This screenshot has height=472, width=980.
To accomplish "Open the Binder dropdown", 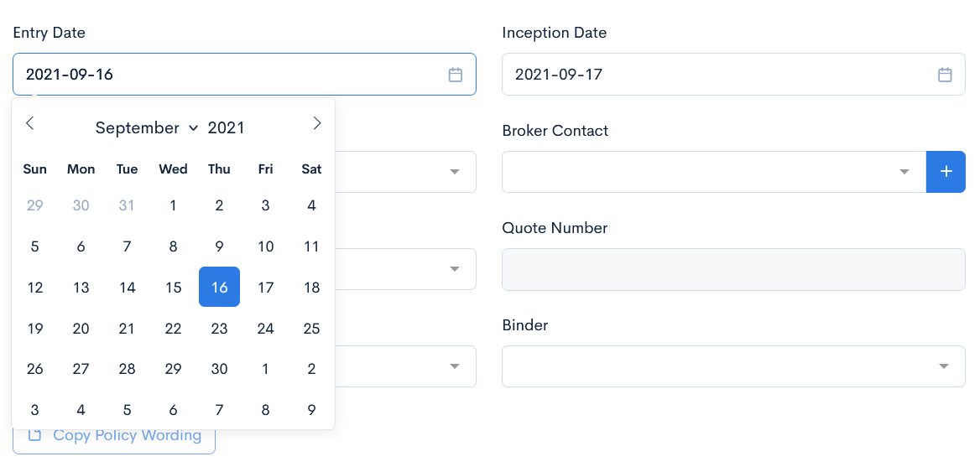I will click(944, 366).
